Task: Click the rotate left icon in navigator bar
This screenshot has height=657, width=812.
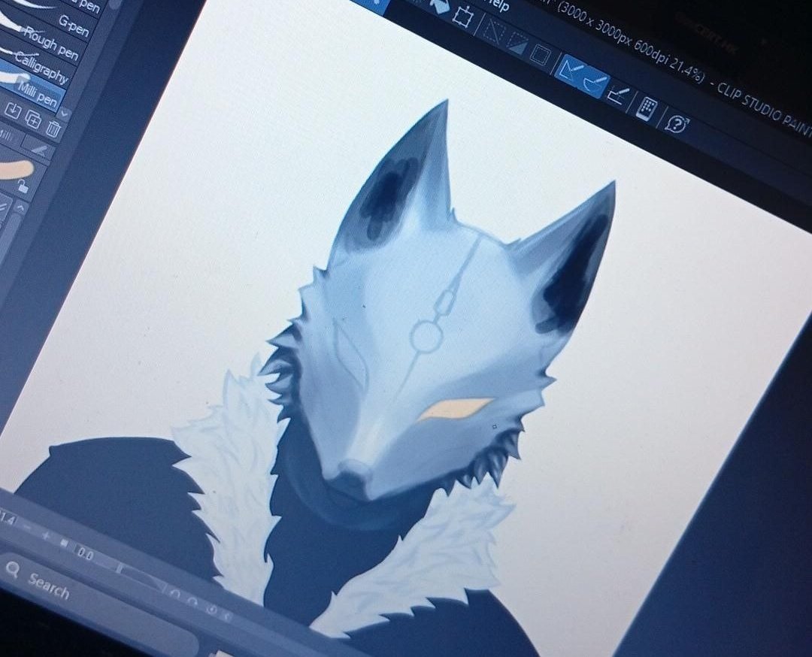Action: [175, 595]
